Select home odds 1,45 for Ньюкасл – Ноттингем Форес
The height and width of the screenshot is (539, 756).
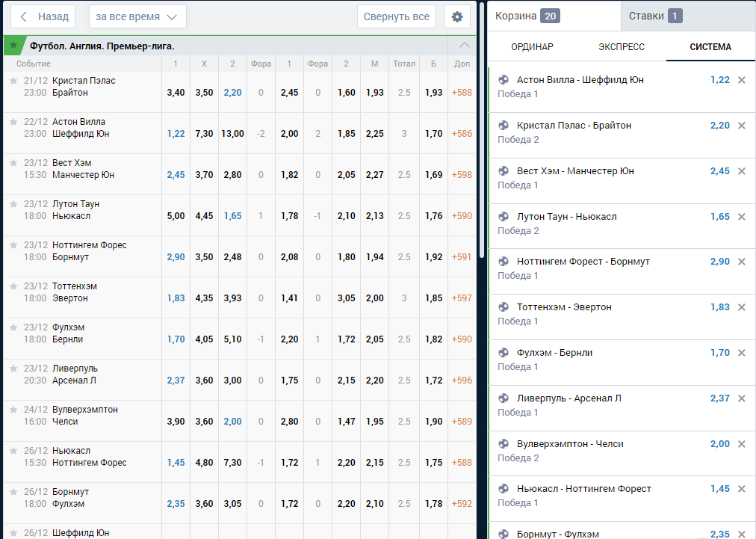pos(176,462)
